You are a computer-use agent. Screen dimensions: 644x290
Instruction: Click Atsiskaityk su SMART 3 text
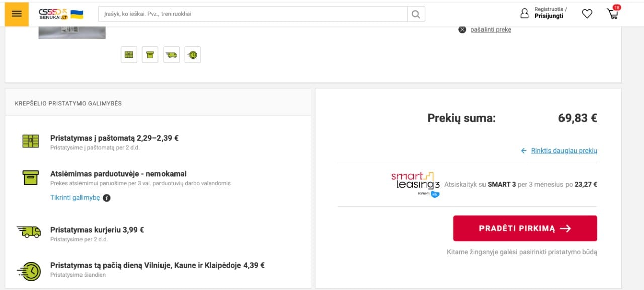(x=521, y=184)
